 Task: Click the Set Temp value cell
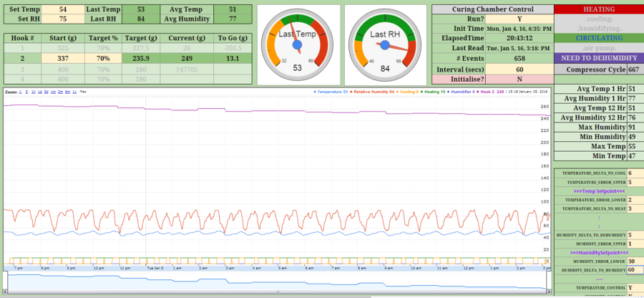pyautogui.click(x=63, y=9)
